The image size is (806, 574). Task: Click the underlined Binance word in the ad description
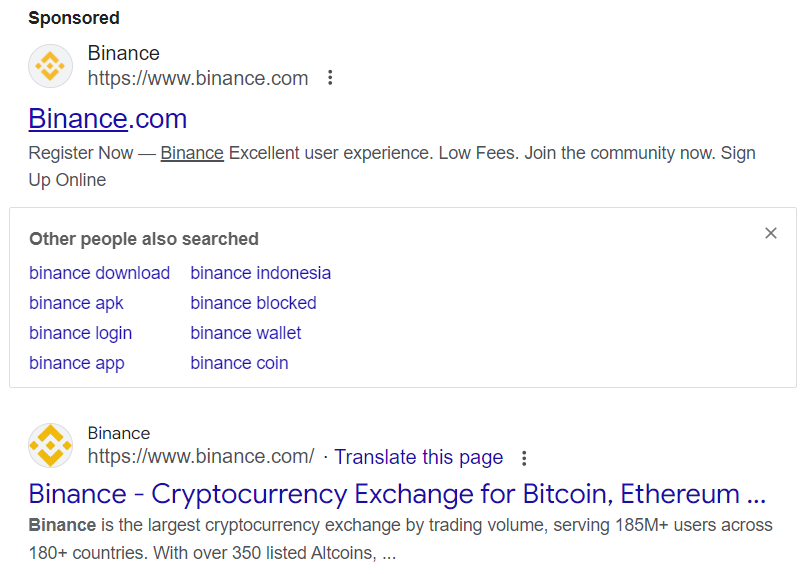(192, 153)
